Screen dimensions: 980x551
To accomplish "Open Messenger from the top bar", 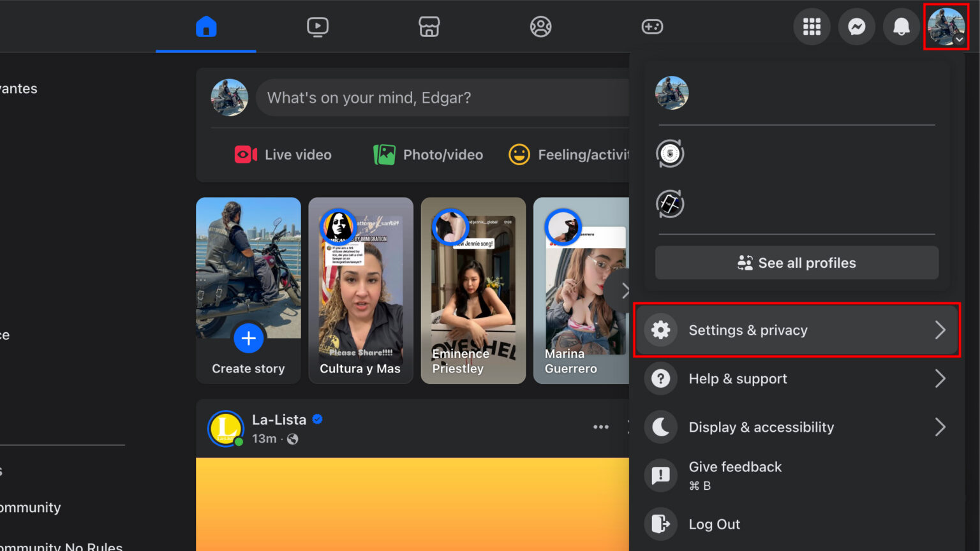I will [x=856, y=26].
